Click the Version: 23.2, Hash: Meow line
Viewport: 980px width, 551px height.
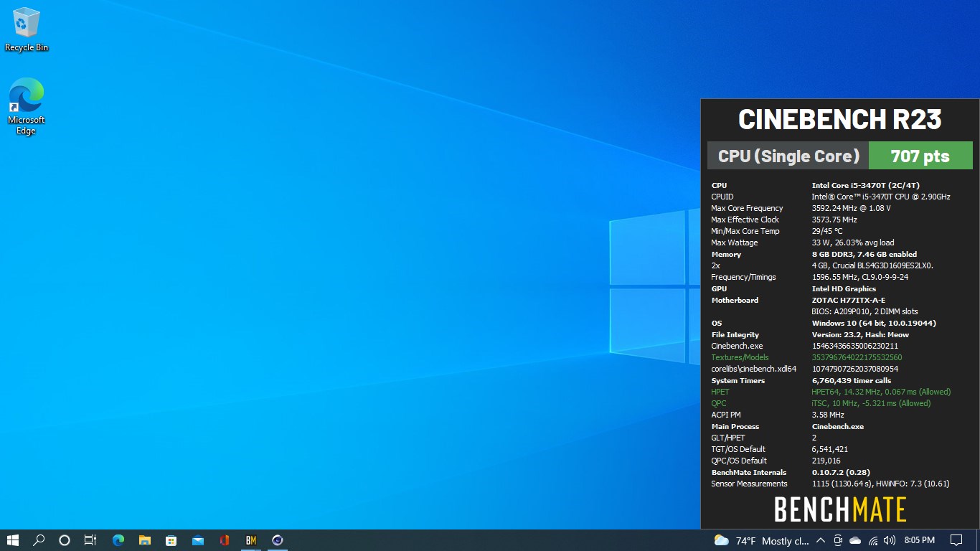pos(860,334)
